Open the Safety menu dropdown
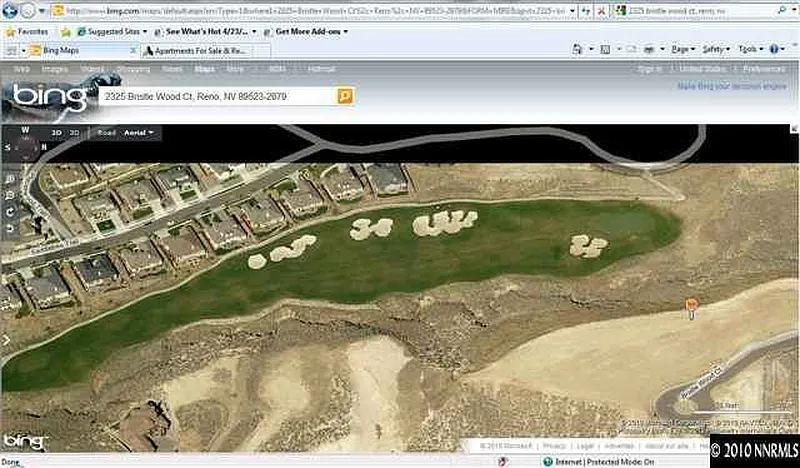The image size is (800, 468). (715, 49)
